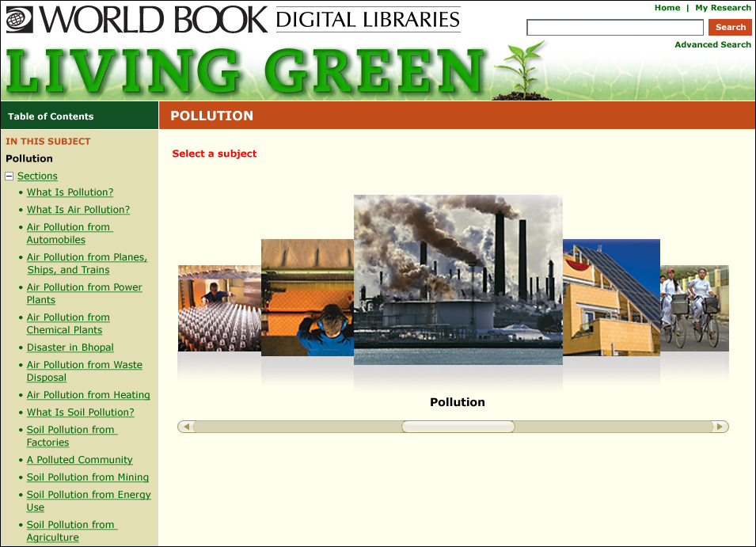The image size is (756, 547).
Task: Focus the search text field
Action: [x=615, y=28]
